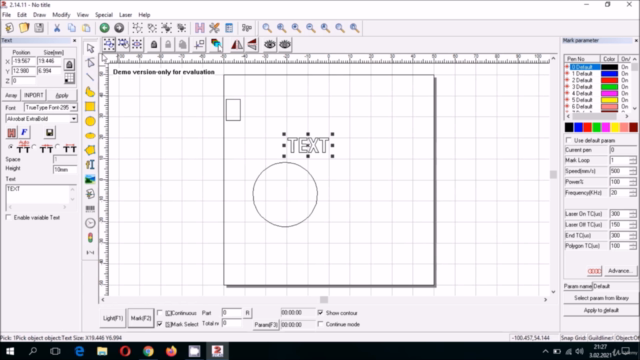Select the third text alignment radio button
The height and width of the screenshot is (360, 640).
coord(58,147)
